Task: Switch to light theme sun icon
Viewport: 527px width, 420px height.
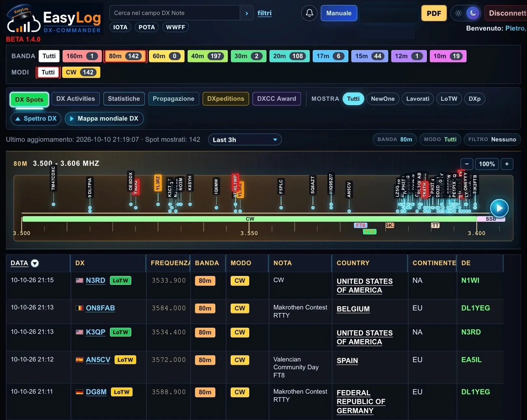Action: [458, 13]
